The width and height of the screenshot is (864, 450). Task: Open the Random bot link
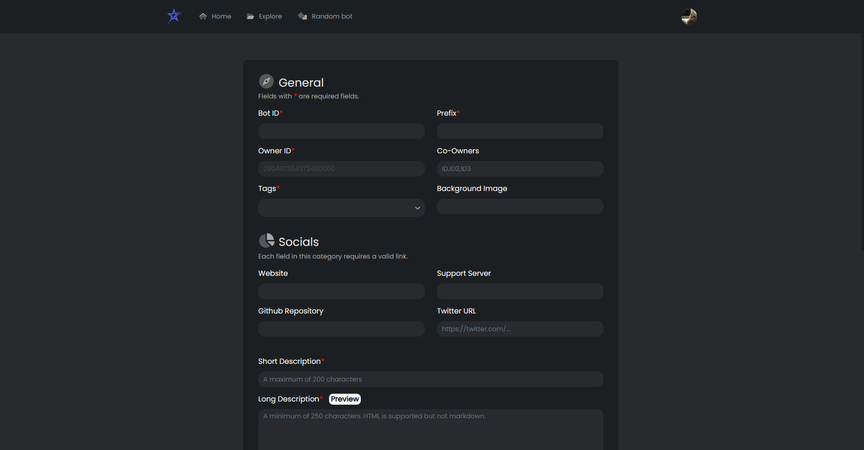tap(331, 17)
